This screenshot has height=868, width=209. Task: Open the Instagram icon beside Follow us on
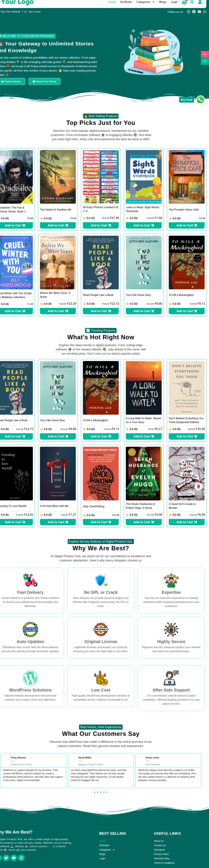tap(189, 12)
